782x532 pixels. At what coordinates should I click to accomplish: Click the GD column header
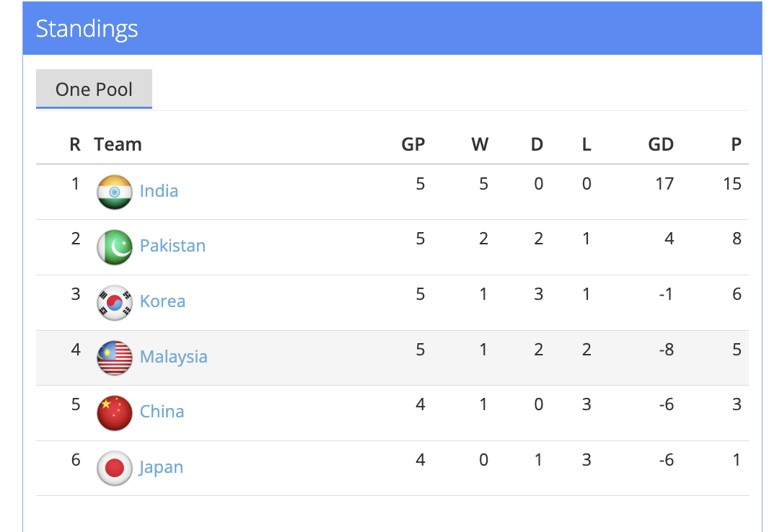(x=660, y=144)
